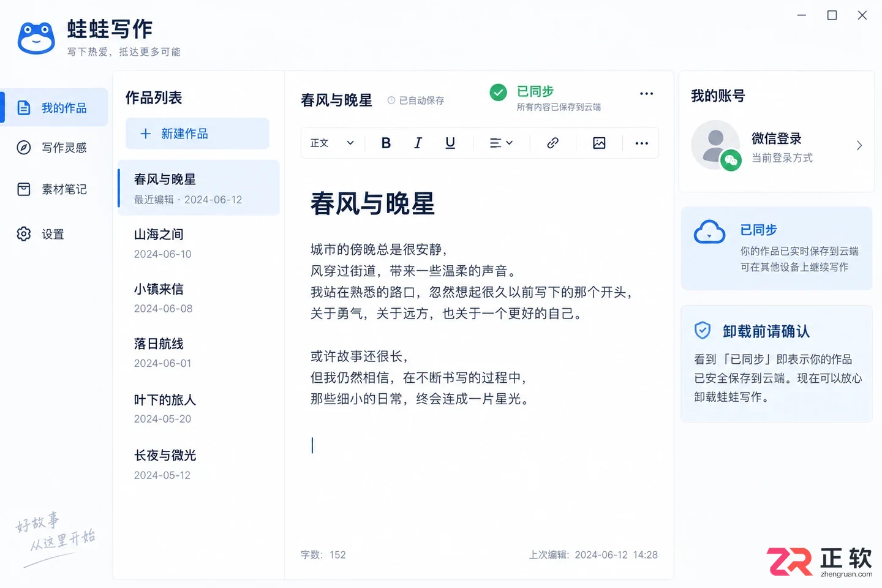Insert an image with the image icon

click(599, 143)
